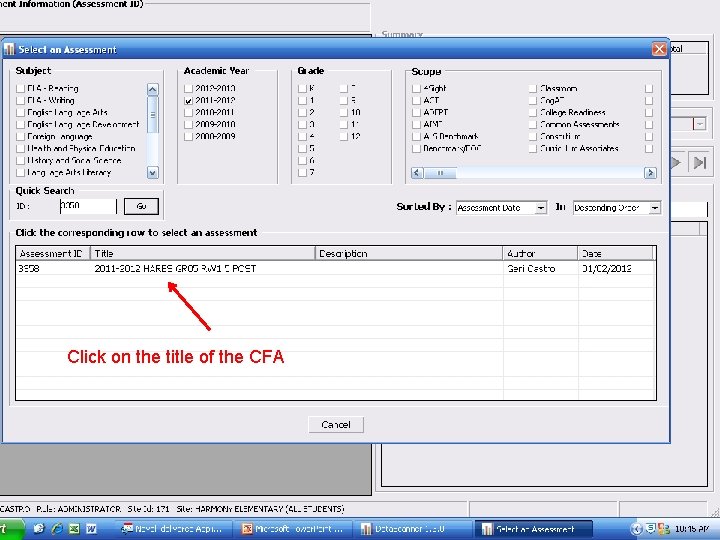Viewport: 720px width, 540px height.
Task: Click Subject list scroll down arrow
Action: pos(152,173)
